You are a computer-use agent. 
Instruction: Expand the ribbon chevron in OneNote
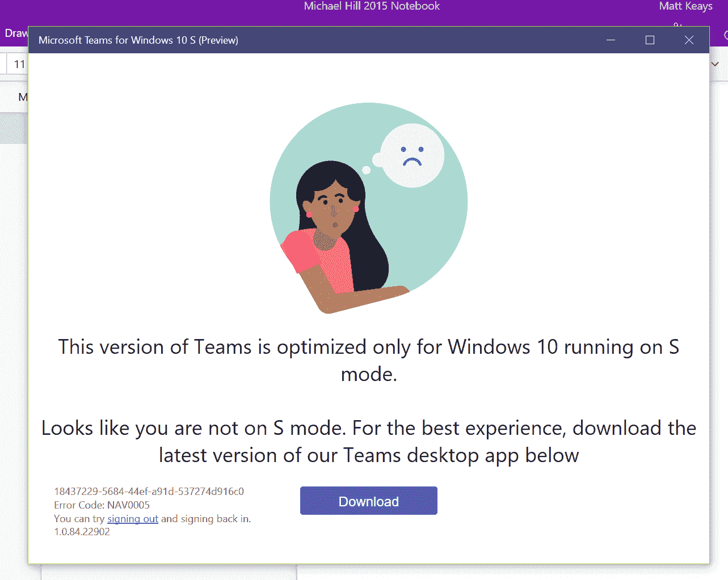point(715,64)
